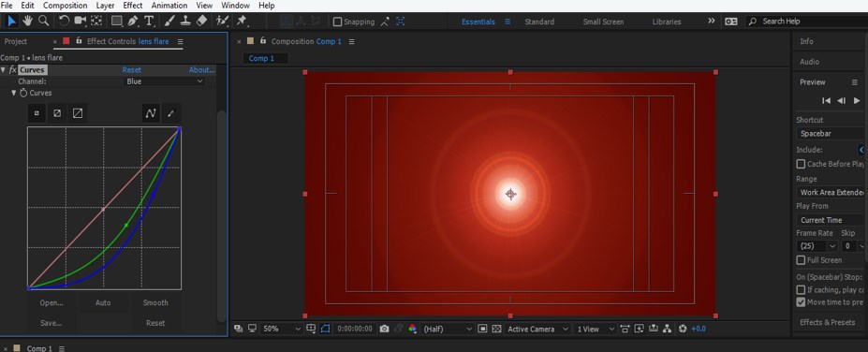Enable the Full Screen checkbox
The image size is (868, 352).
coord(801,260)
